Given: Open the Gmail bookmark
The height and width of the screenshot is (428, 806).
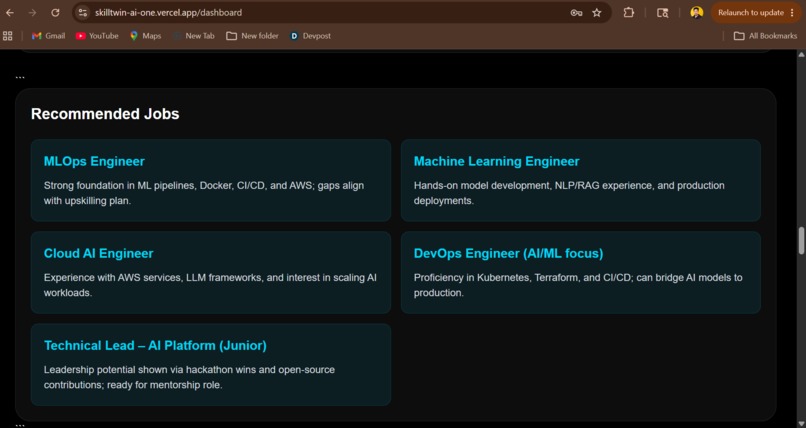Looking at the screenshot, I should pos(48,36).
